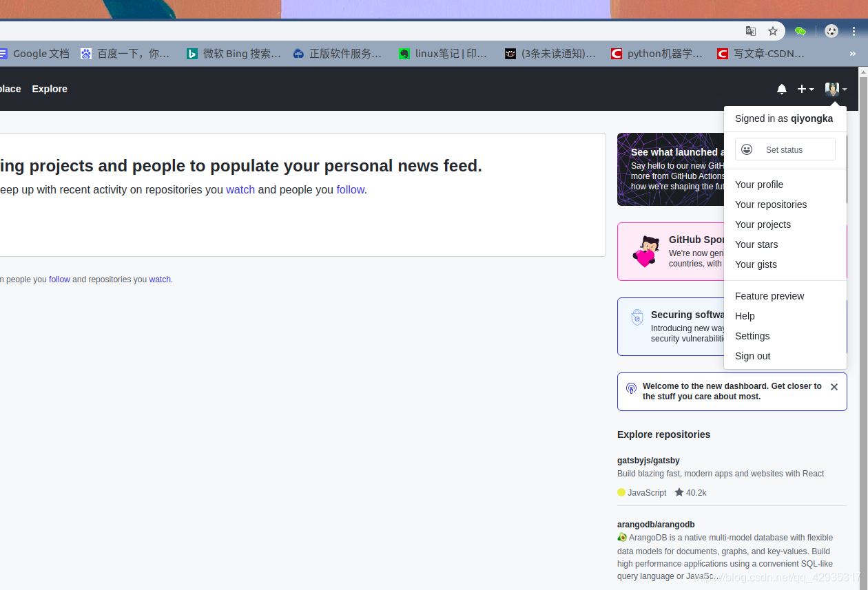
Task: Open the GitHub Sponsors card
Action: (x=670, y=251)
